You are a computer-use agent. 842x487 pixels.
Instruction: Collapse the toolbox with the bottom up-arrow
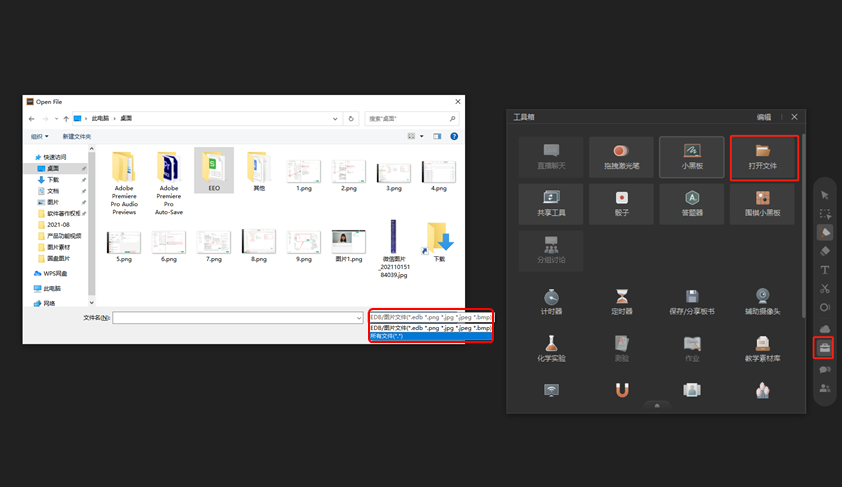(657, 406)
